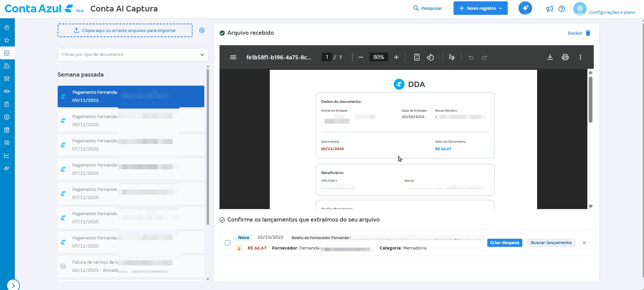Expand the sidebar with arrow button
Viewport: 644px width, 290px height.
pyautogui.click(x=13, y=285)
